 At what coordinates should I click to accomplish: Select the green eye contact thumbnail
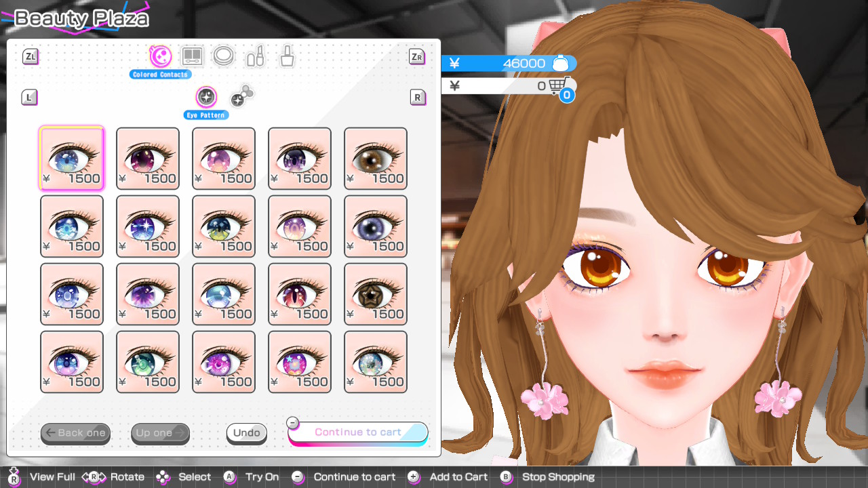pyautogui.click(x=148, y=362)
